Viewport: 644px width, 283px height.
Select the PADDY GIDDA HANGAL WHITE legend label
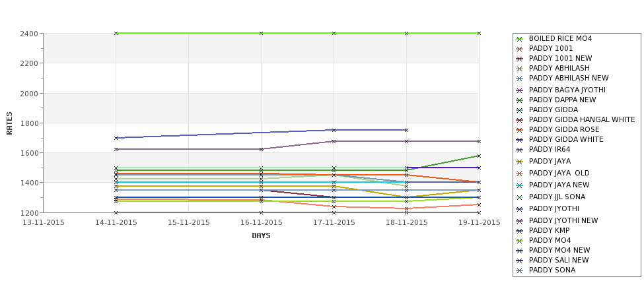point(581,120)
